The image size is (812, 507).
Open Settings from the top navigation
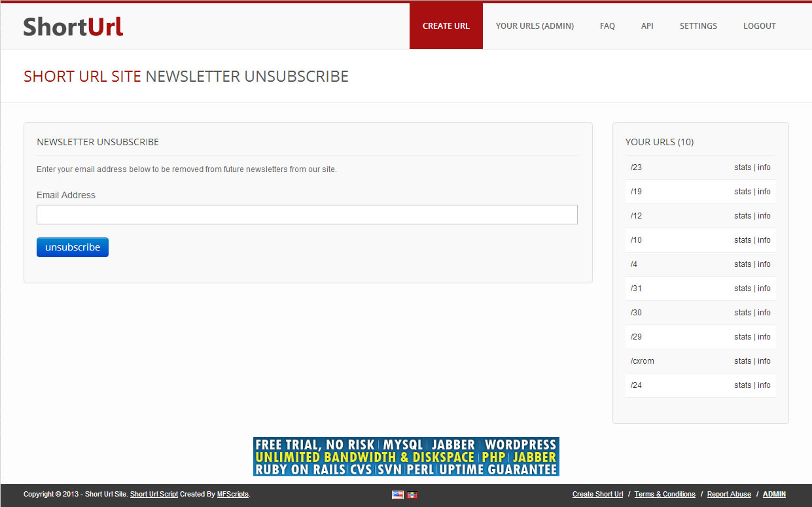point(698,26)
